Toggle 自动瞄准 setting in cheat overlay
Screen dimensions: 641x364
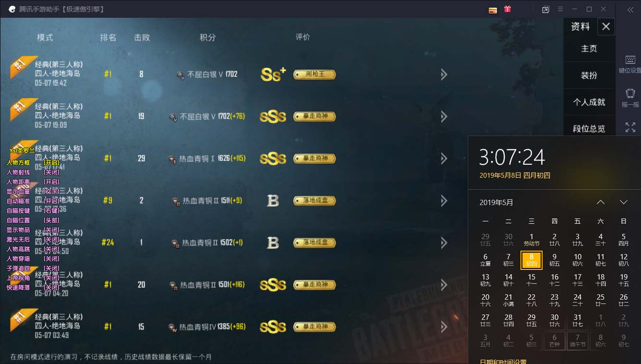tap(33, 201)
